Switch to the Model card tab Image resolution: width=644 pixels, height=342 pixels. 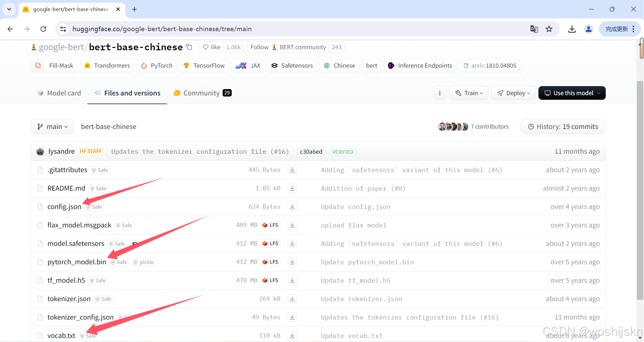[59, 93]
